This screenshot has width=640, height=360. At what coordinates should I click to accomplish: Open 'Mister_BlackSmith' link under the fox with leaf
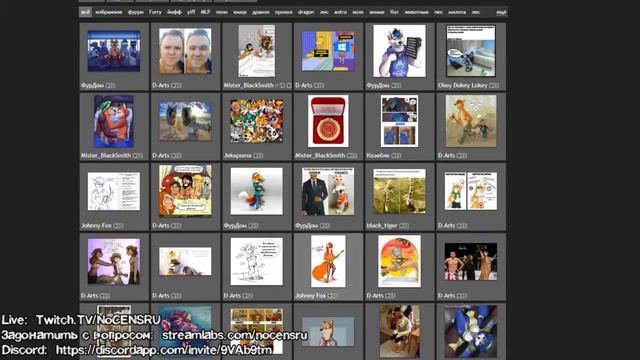click(106, 156)
